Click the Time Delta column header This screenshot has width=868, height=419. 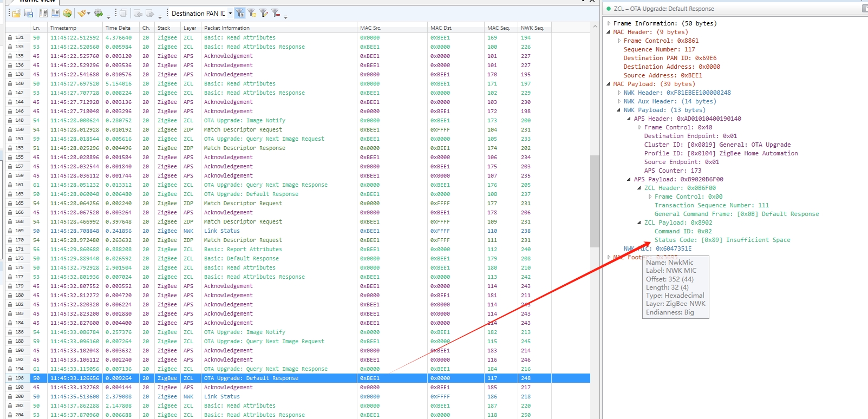pos(121,28)
